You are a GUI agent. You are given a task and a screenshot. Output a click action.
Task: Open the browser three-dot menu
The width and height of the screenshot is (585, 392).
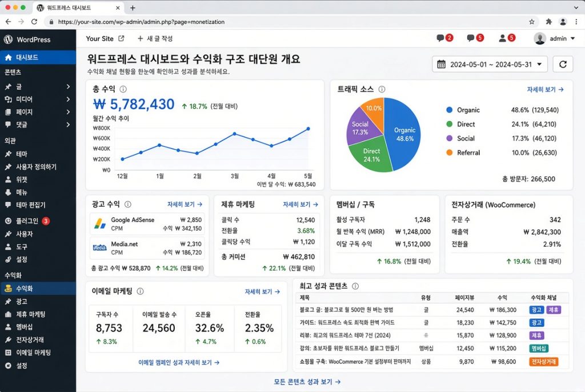click(577, 22)
